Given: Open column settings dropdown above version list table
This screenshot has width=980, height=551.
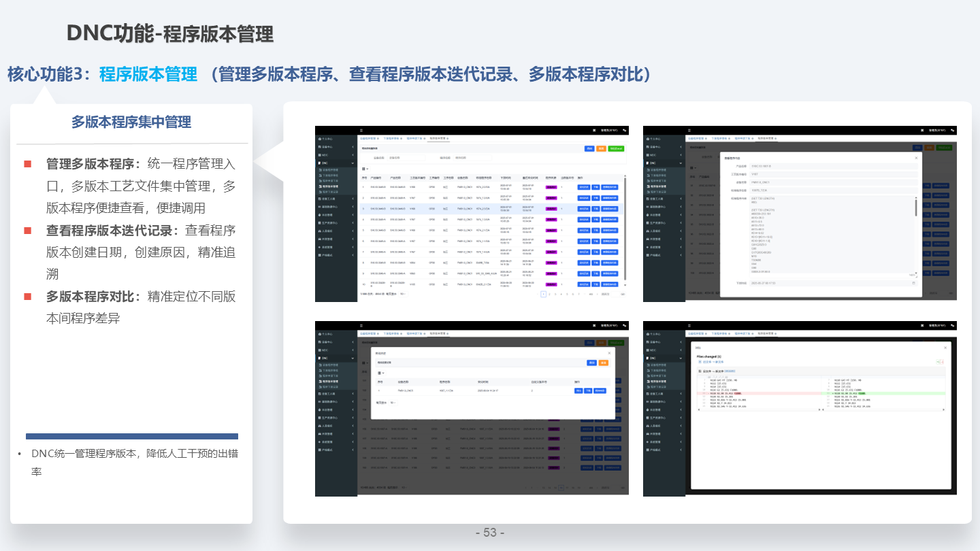Looking at the screenshot, I should click(x=365, y=169).
